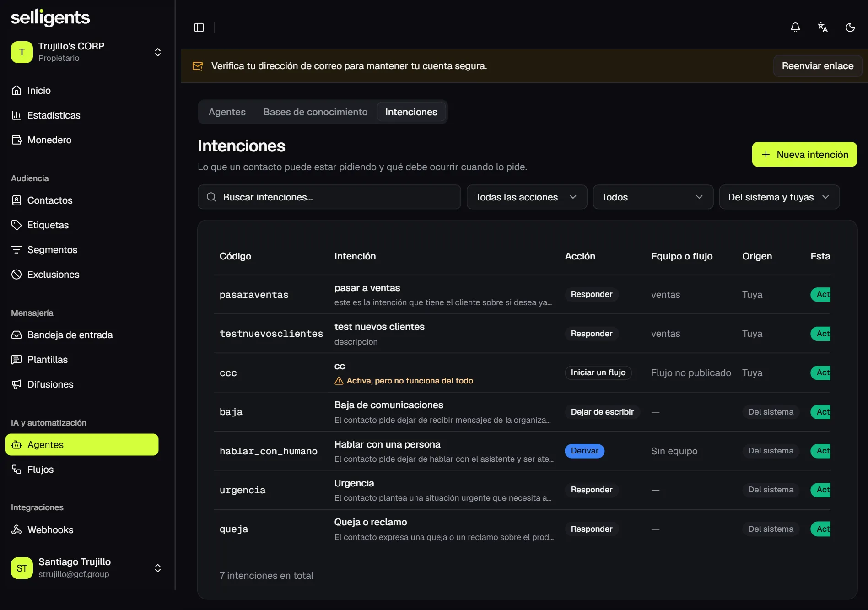Click the Iniciar un flujo badge
The width and height of the screenshot is (868, 610).
coord(598,373)
